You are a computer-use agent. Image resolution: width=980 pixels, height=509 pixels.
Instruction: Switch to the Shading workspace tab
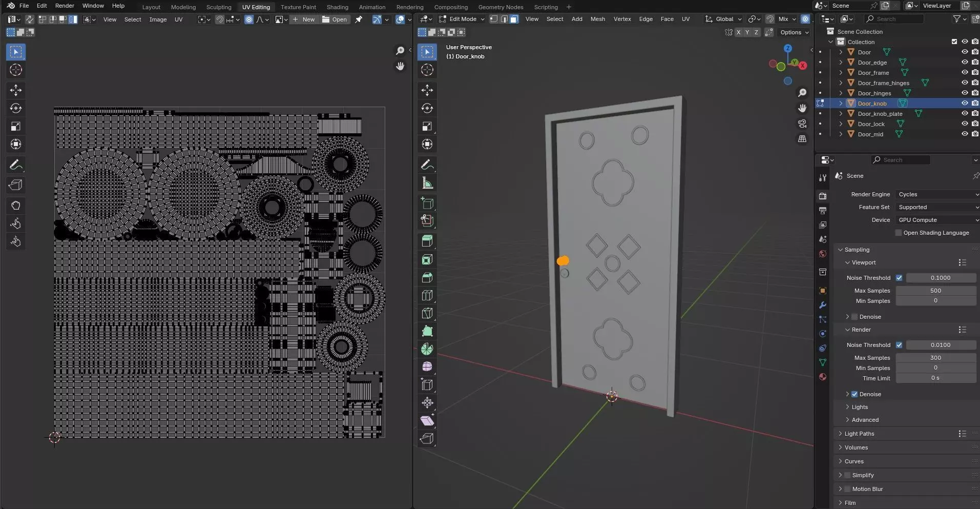337,7
